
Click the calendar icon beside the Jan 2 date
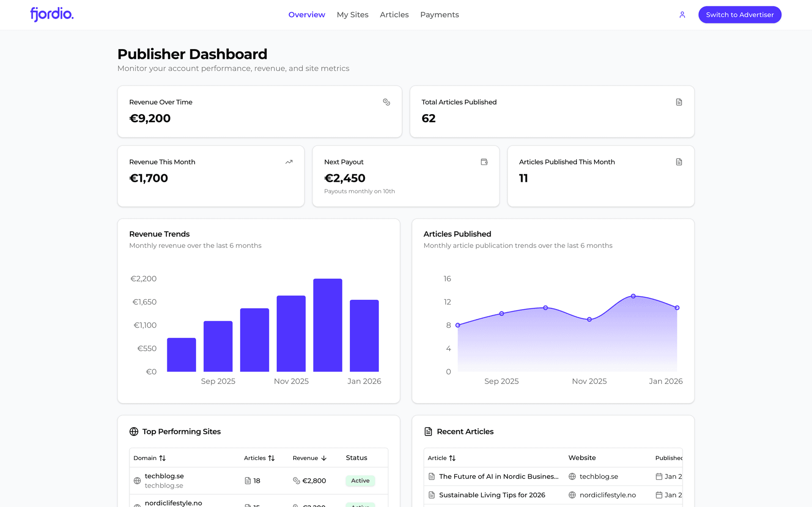659,477
